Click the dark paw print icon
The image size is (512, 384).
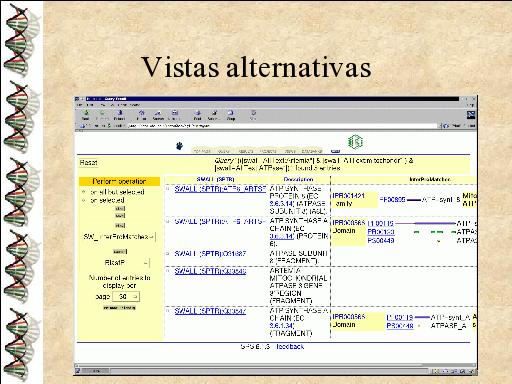pyautogui.click(x=179, y=146)
